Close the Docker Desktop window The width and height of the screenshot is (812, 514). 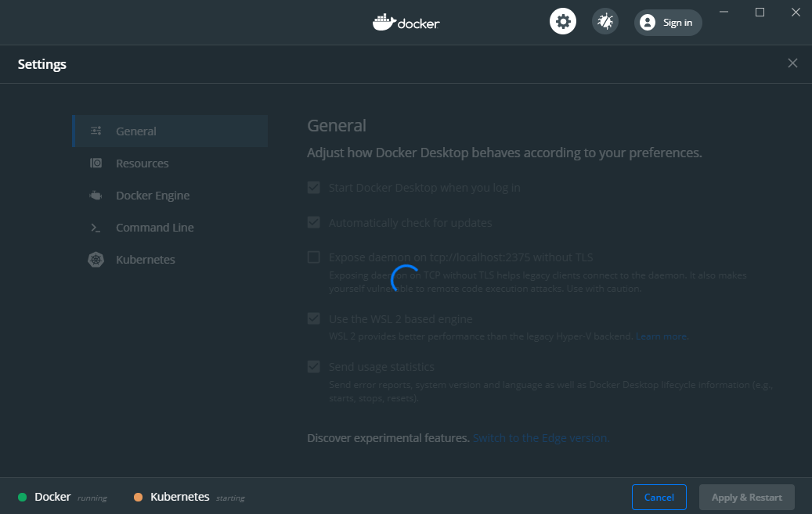click(796, 12)
